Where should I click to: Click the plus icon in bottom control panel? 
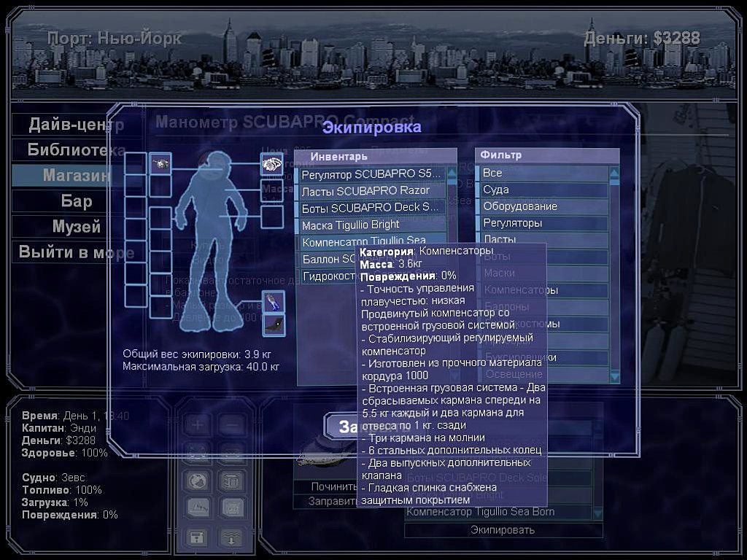point(197,424)
